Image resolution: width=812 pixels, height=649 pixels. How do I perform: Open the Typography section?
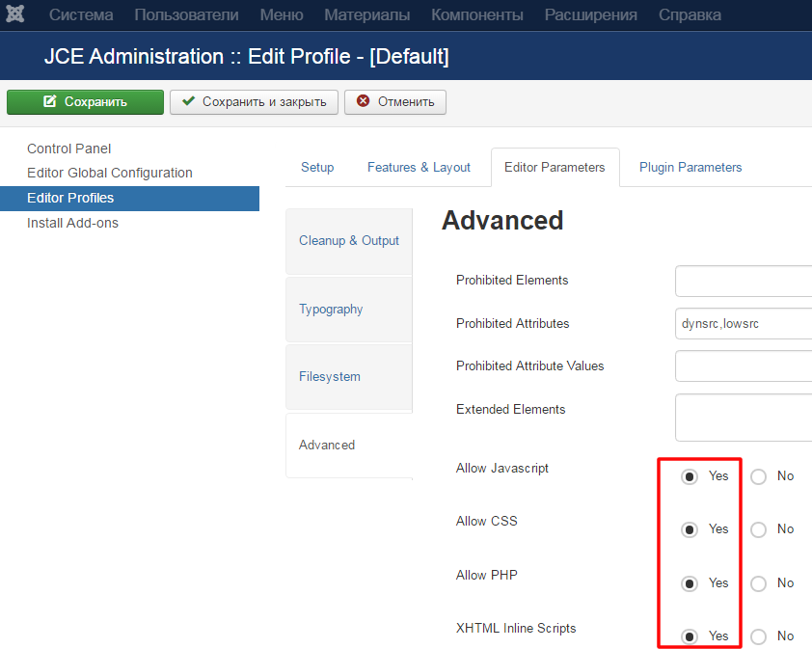[x=331, y=310]
